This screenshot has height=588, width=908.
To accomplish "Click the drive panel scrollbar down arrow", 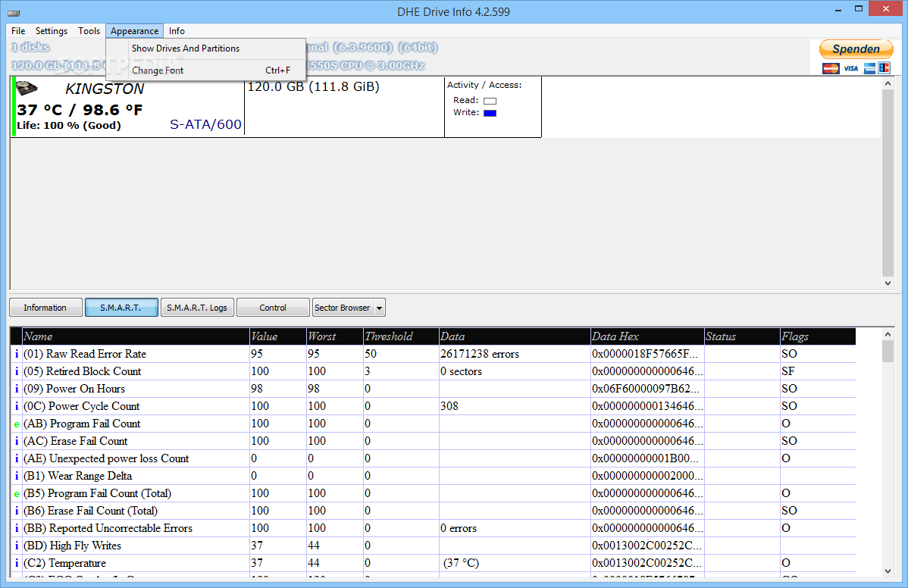I will point(888,283).
